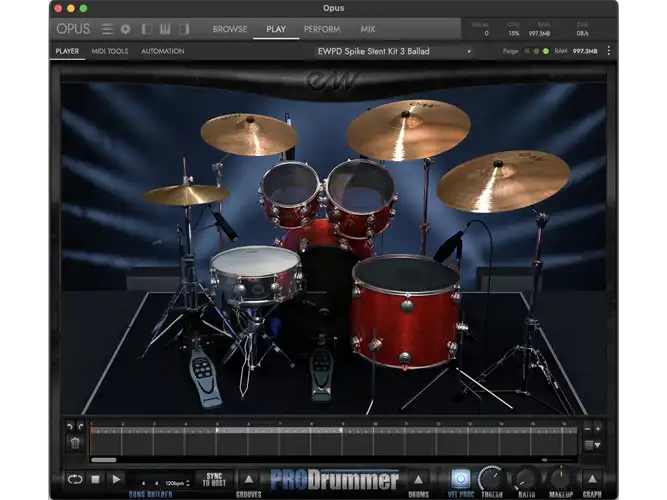667x500 pixels.
Task: Switch to the Browse page
Action: (x=230, y=29)
